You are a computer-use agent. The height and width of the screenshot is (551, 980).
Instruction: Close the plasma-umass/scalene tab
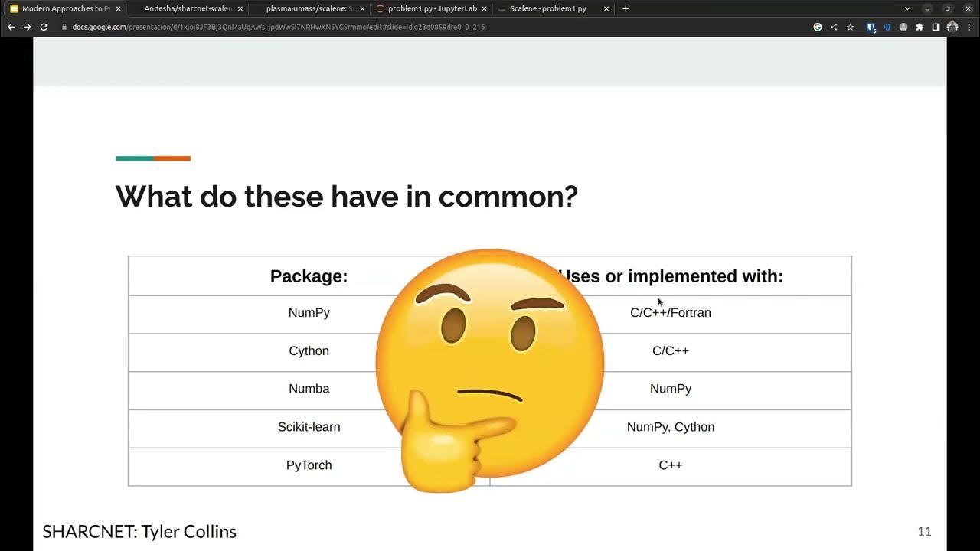point(362,8)
